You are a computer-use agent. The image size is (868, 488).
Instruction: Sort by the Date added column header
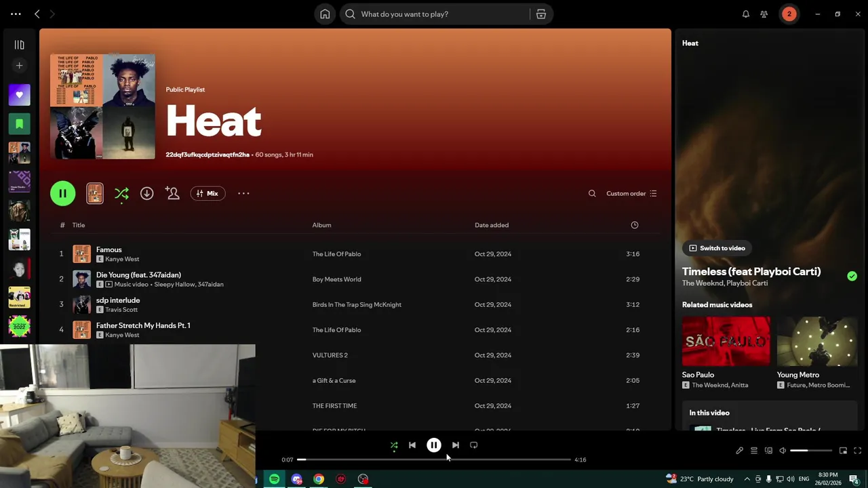[x=492, y=225]
